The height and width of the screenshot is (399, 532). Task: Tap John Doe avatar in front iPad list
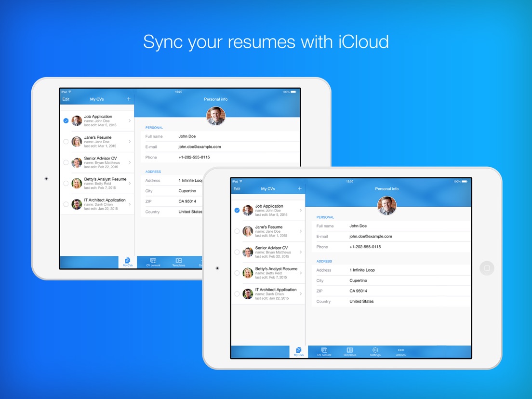point(248,211)
